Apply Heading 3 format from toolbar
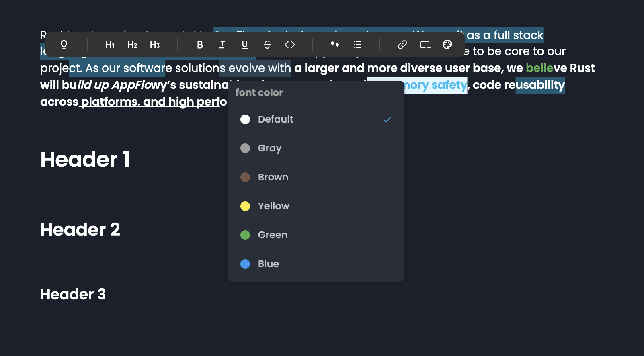Image resolution: width=644 pixels, height=356 pixels. pos(155,45)
